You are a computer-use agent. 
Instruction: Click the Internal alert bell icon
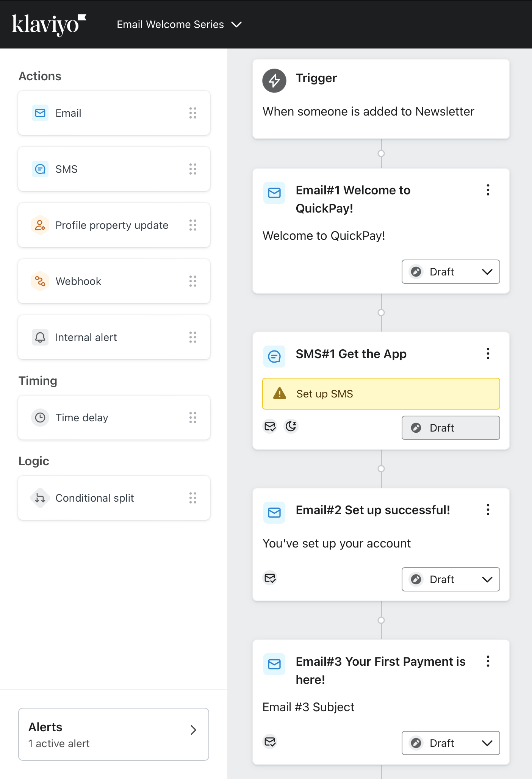[x=40, y=337]
